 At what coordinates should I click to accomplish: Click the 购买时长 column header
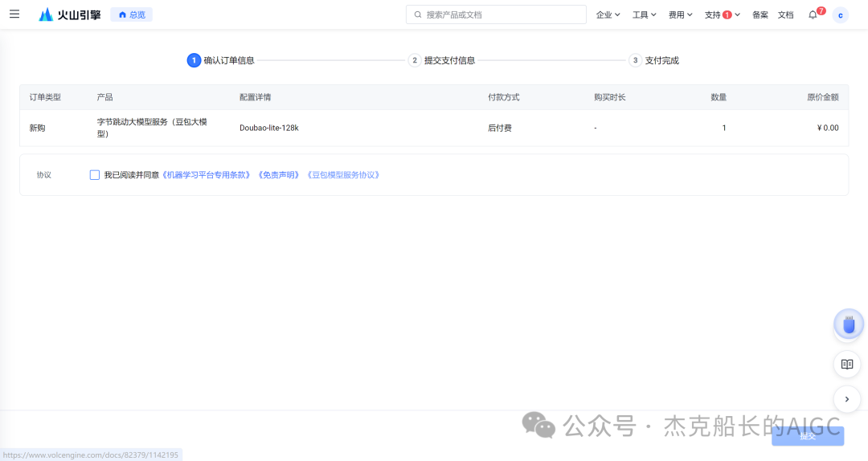[x=609, y=97]
